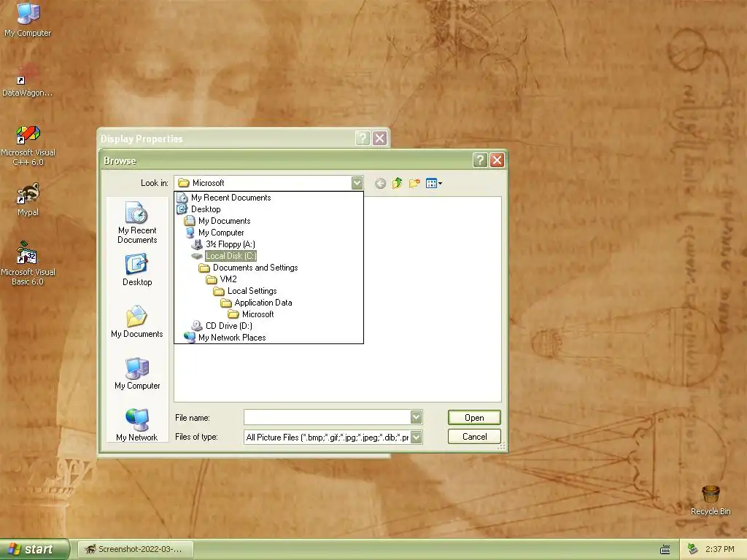Go up one folder level
Viewport: 747px width, 560px height.
(397, 183)
